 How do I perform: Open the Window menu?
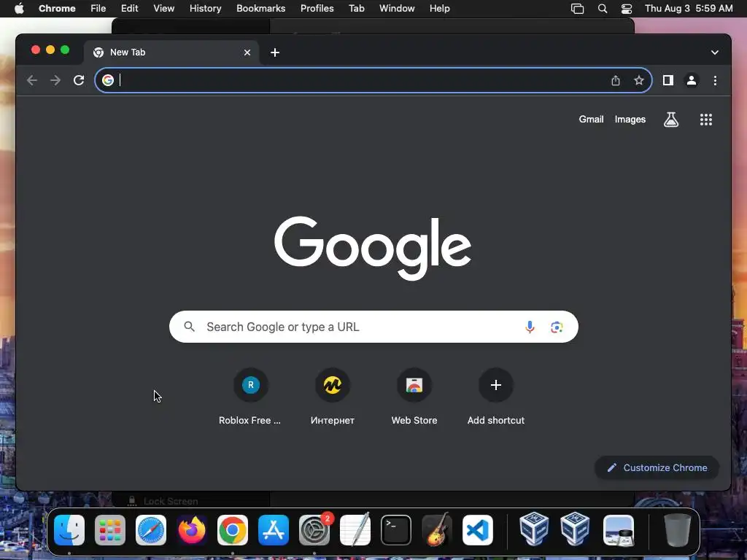tap(397, 9)
